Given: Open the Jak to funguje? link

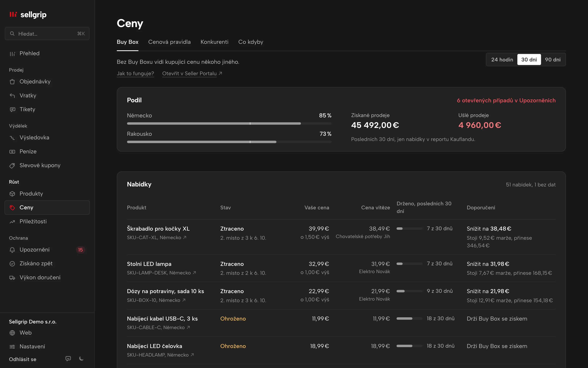Looking at the screenshot, I should (135, 73).
